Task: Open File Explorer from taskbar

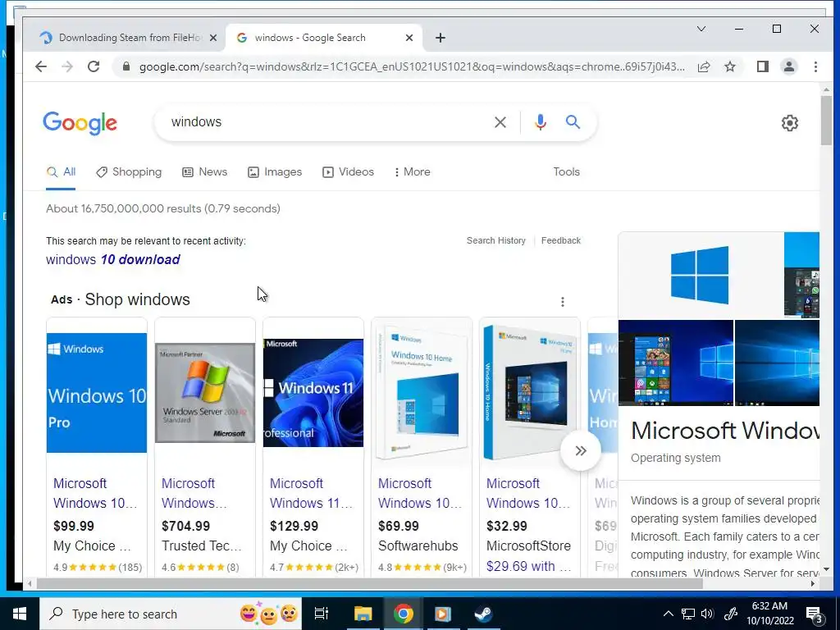Action: coord(363,614)
